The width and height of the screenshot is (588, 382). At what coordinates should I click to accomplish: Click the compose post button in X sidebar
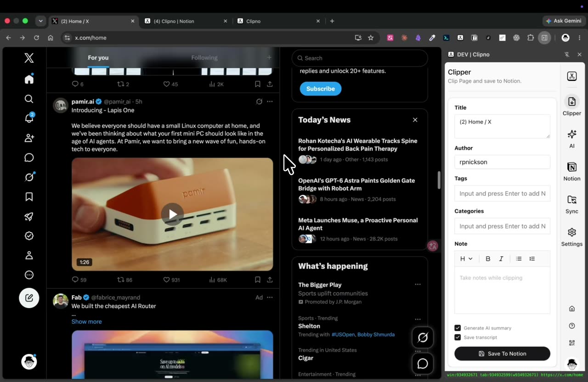29,298
